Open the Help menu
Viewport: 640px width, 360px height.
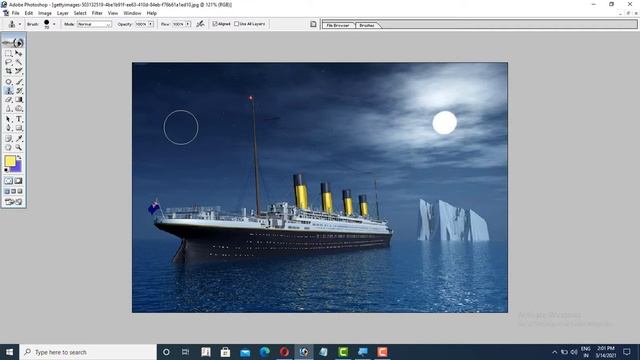click(152, 13)
